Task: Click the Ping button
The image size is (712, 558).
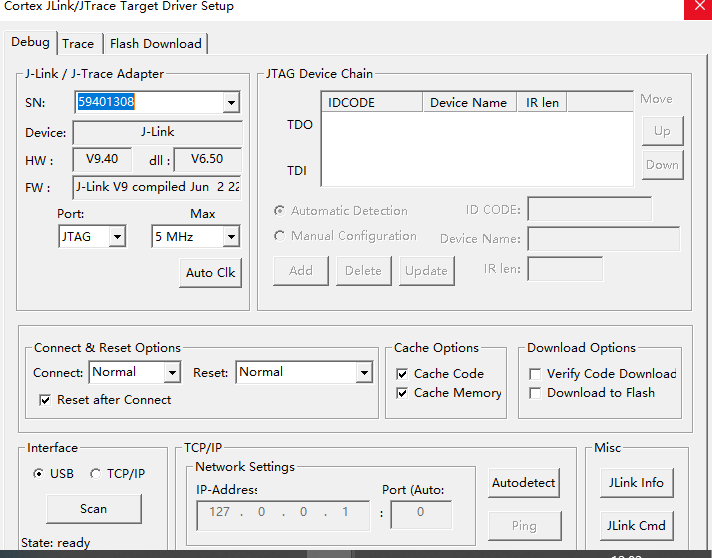Action: tap(524, 526)
